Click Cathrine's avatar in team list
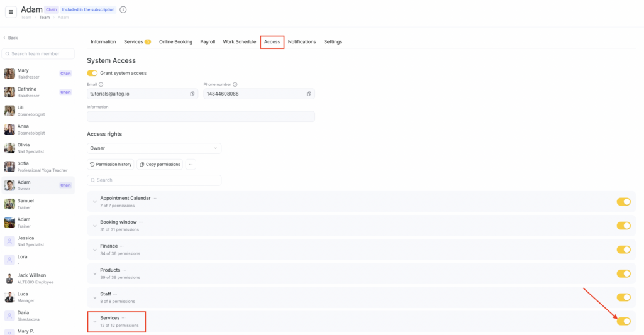 pos(9,92)
